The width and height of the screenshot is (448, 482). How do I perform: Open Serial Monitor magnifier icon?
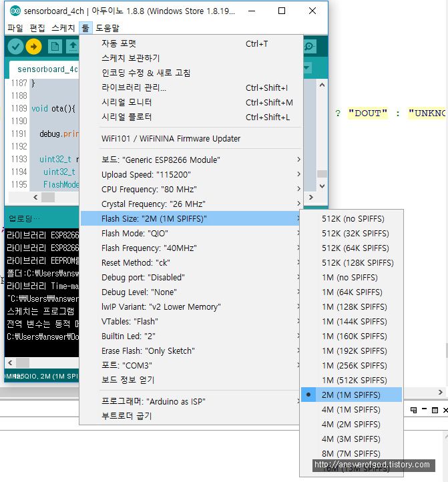(310, 47)
